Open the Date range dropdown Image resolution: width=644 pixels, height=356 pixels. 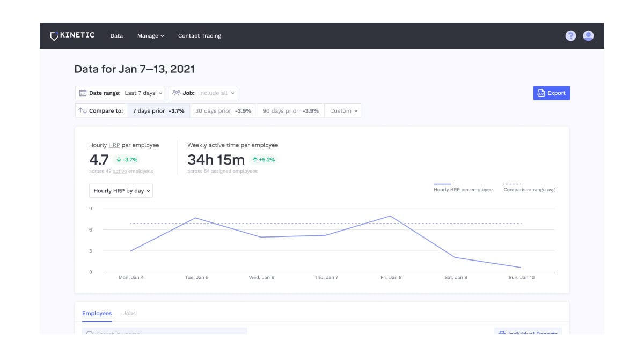coord(120,93)
